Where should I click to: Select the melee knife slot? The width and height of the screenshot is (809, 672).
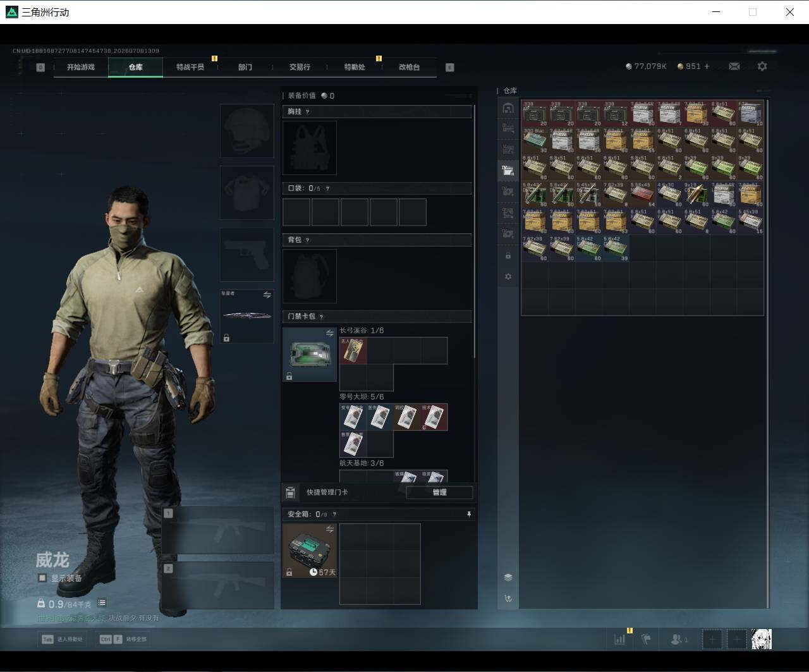246,316
